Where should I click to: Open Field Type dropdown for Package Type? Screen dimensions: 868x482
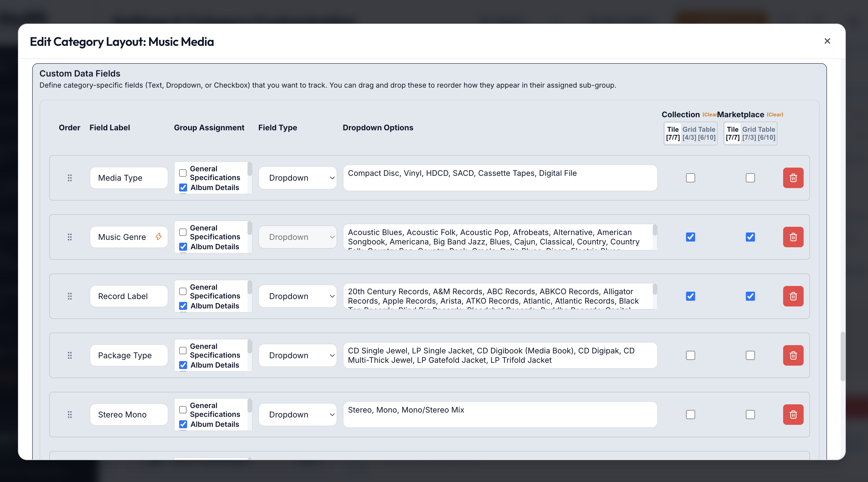[x=298, y=355]
